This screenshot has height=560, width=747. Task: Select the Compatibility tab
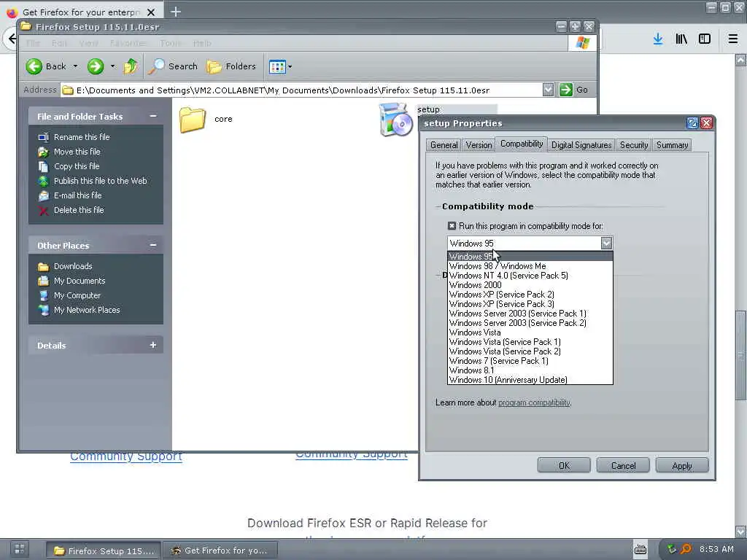coord(521,144)
